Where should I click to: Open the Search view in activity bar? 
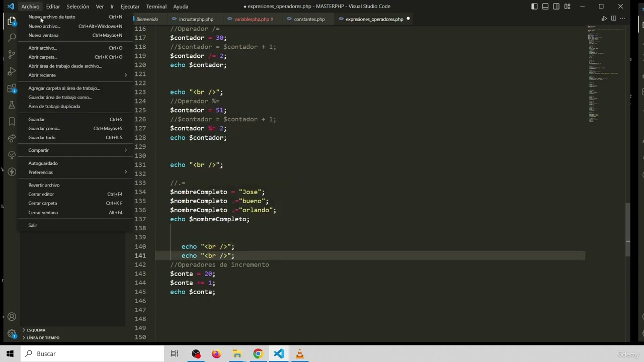[x=12, y=38]
